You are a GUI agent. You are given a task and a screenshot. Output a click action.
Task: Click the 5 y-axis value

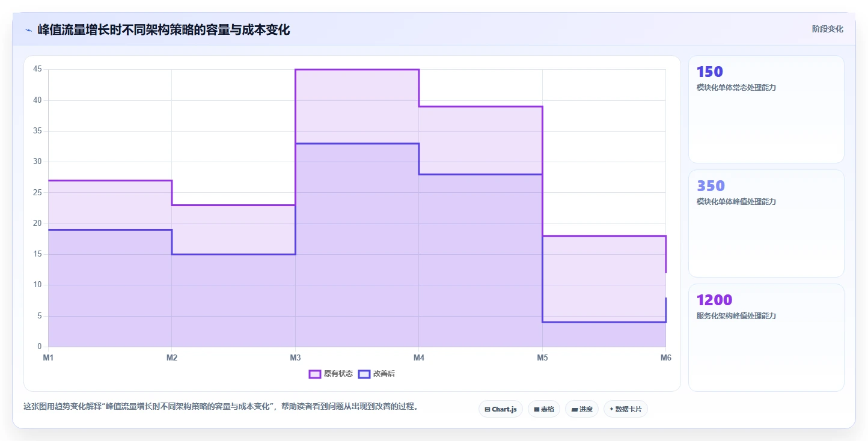(x=40, y=316)
